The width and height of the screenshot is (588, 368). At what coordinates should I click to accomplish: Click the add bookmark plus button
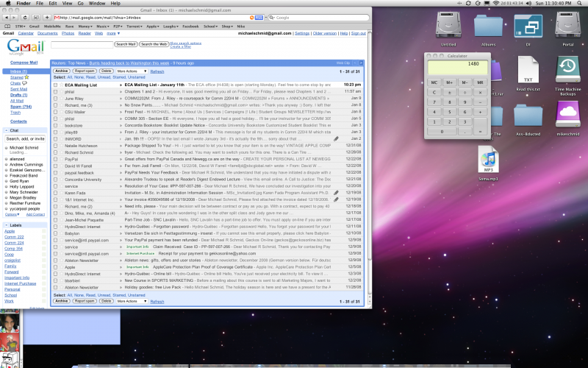point(47,17)
